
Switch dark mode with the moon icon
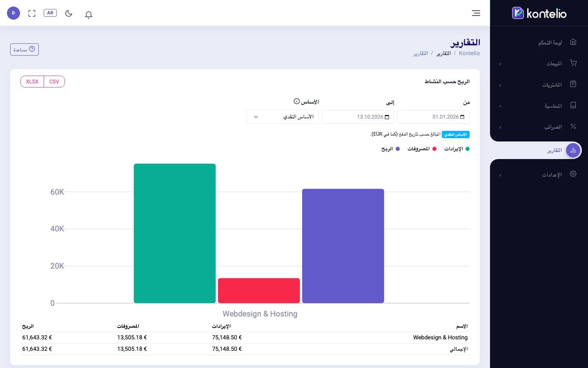[x=69, y=13]
